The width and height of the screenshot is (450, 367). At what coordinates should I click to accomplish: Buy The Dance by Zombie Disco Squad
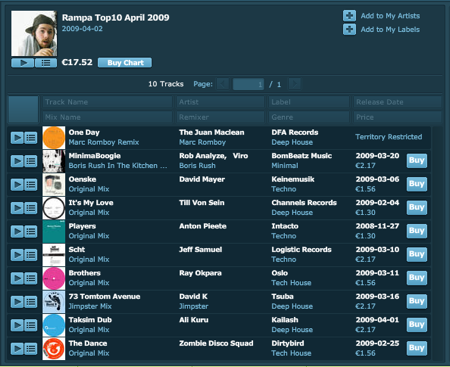pyautogui.click(x=417, y=348)
